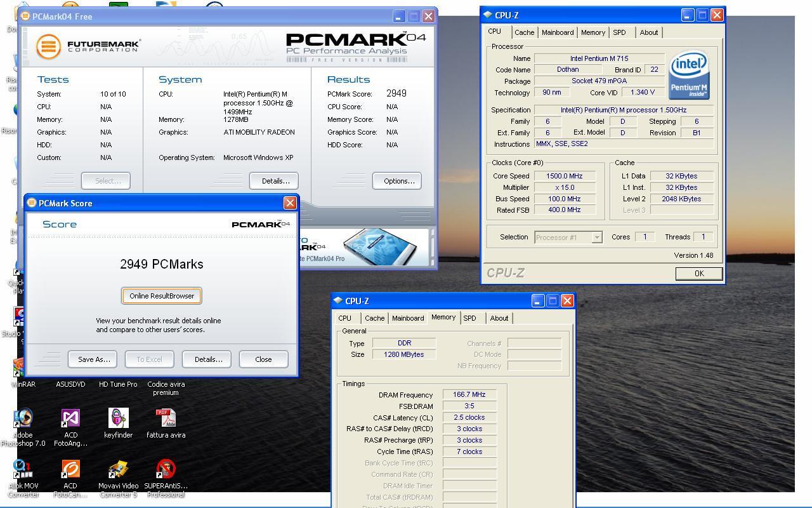This screenshot has height=508, width=812.
Task: Click the Memory Size 1280 MBytes field
Action: pyautogui.click(x=404, y=354)
